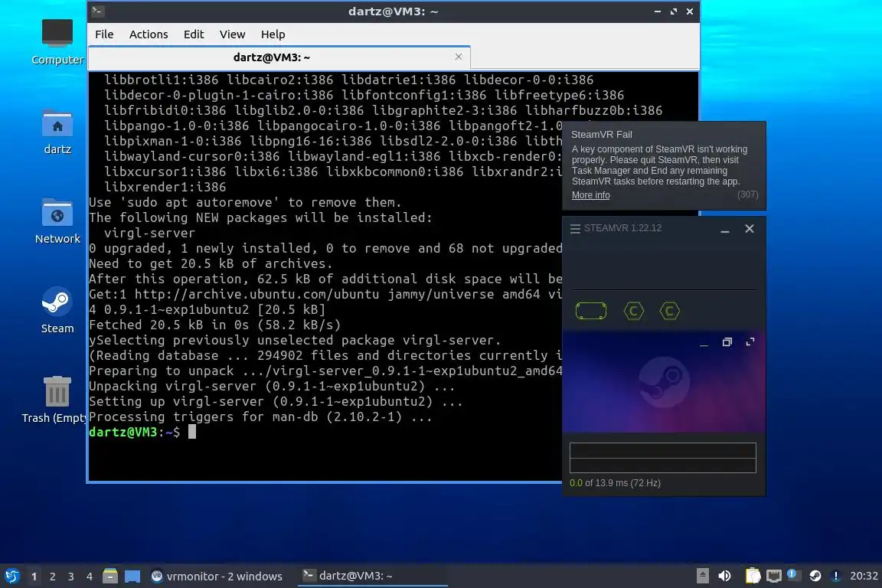
Task: Open the Network desktop icon
Action: [57, 221]
